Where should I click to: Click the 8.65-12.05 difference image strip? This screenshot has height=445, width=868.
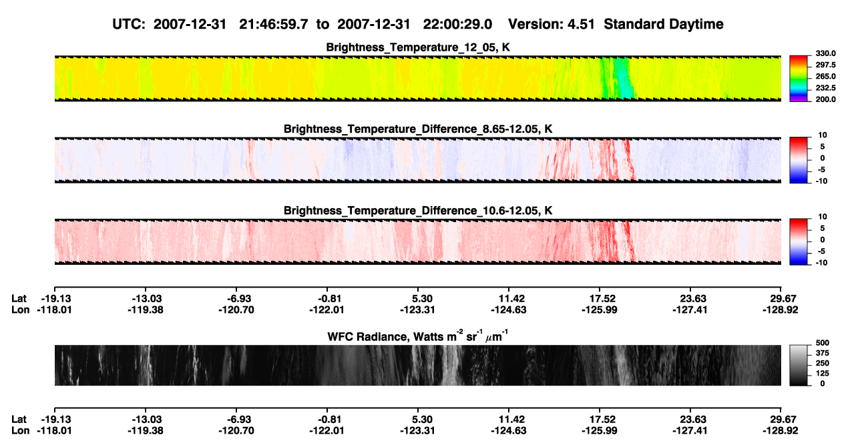(x=417, y=159)
